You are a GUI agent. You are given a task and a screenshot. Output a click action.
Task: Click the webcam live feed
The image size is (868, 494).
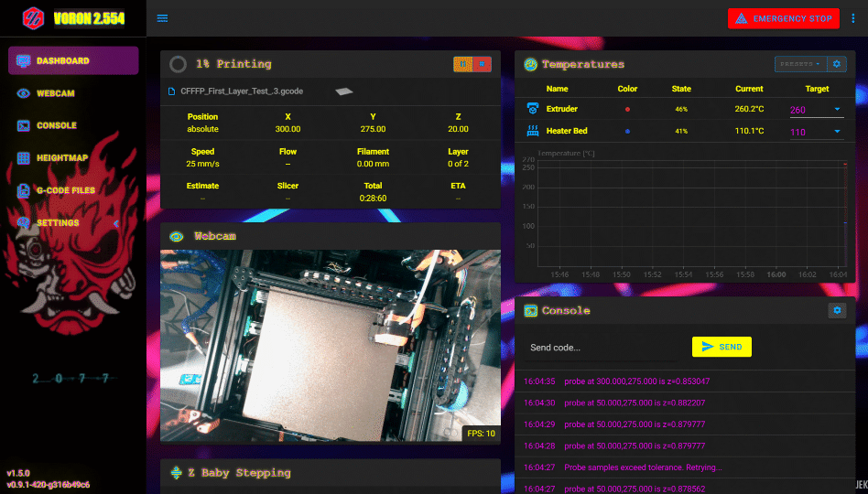click(331, 346)
